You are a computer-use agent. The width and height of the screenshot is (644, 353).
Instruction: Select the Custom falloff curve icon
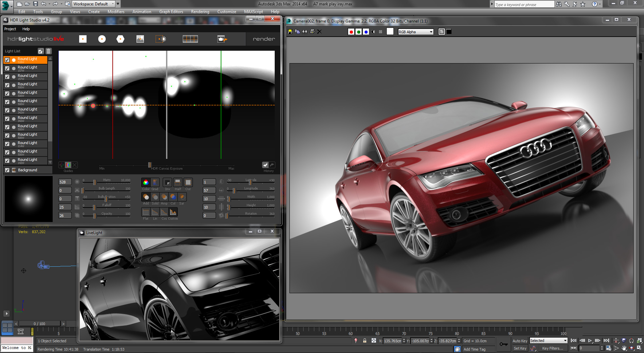pos(173,212)
